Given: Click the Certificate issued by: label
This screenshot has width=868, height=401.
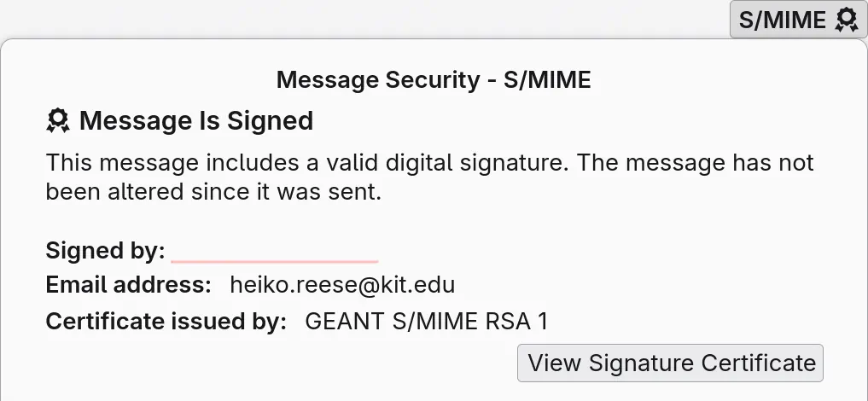Looking at the screenshot, I should 166,321.
